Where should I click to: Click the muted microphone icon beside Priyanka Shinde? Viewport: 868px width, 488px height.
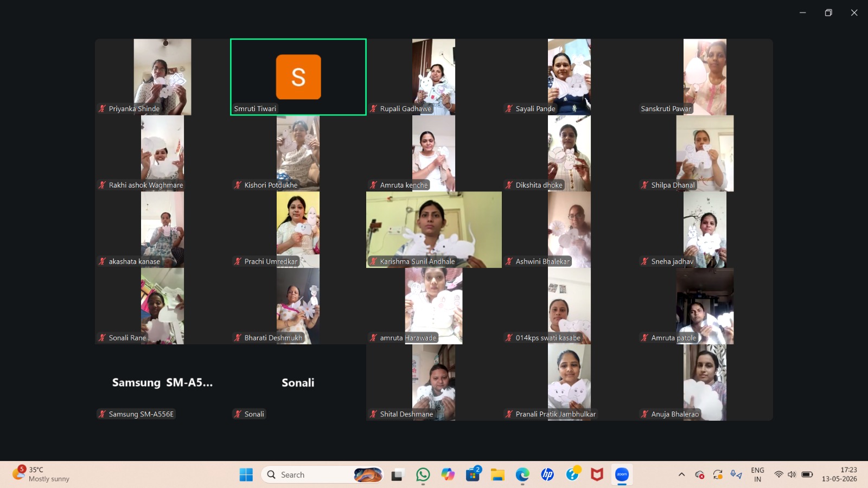point(102,108)
